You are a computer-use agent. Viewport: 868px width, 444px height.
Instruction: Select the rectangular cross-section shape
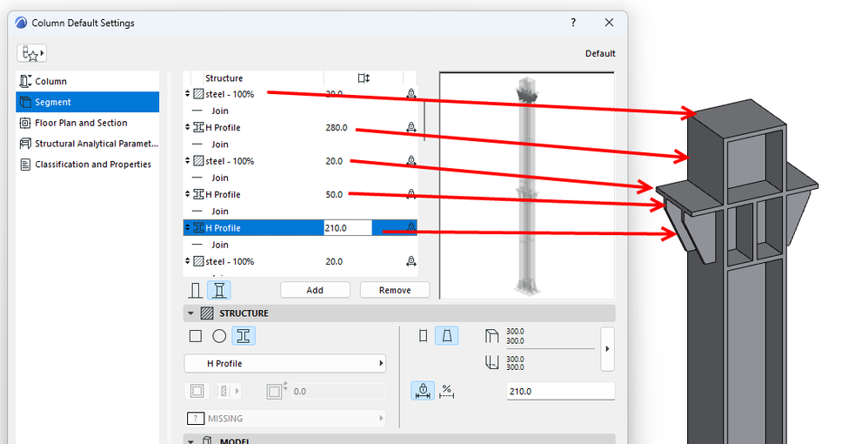pyautogui.click(x=196, y=336)
